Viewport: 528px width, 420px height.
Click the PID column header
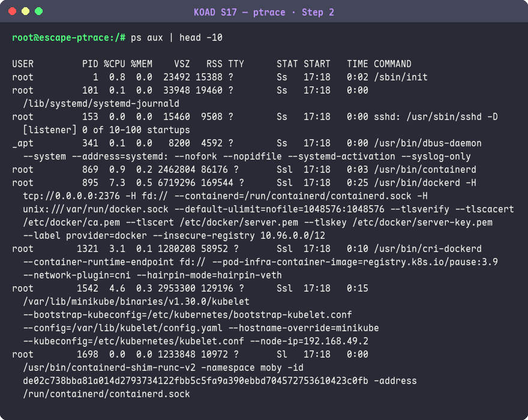pos(90,64)
